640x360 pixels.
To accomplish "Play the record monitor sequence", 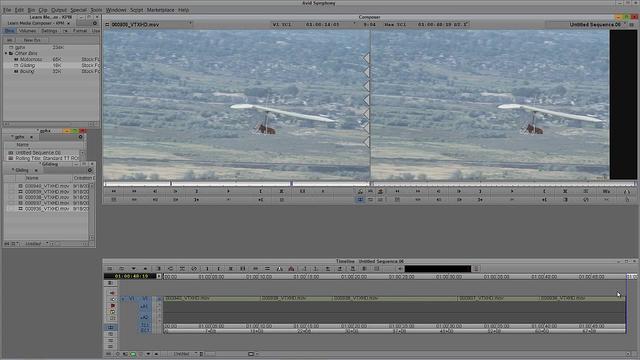I will pyautogui.click(x=512, y=191).
